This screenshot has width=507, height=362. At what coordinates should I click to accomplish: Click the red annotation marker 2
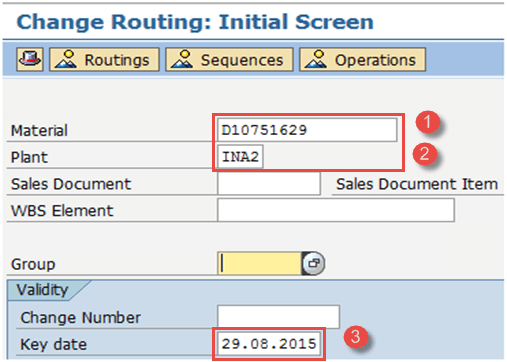coord(425,154)
